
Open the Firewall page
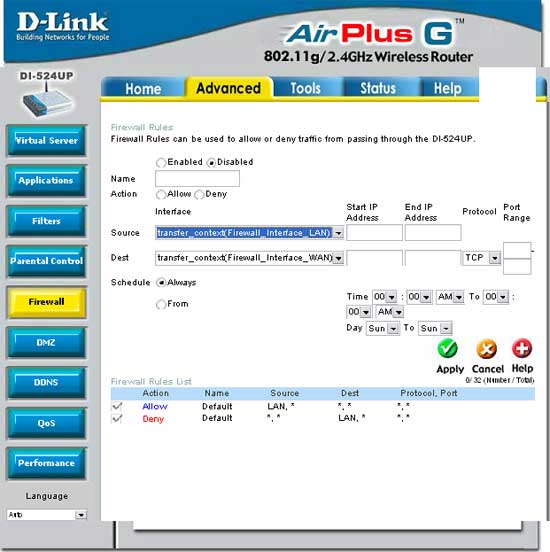(x=46, y=302)
